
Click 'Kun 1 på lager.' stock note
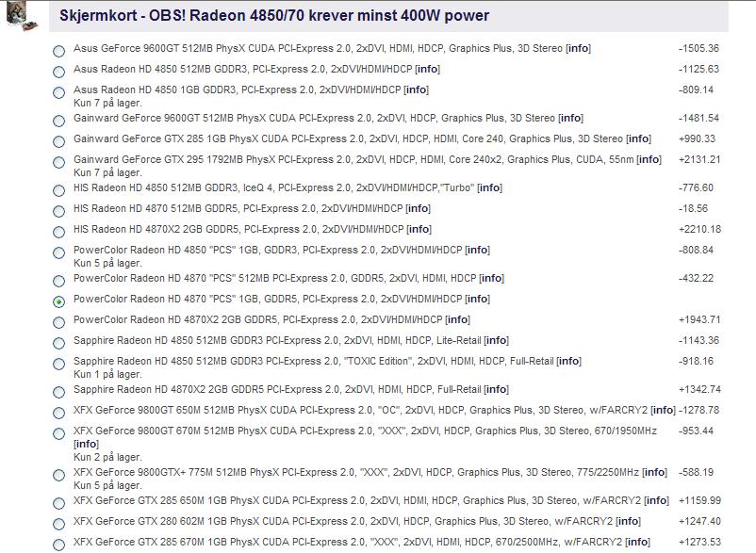(107, 374)
